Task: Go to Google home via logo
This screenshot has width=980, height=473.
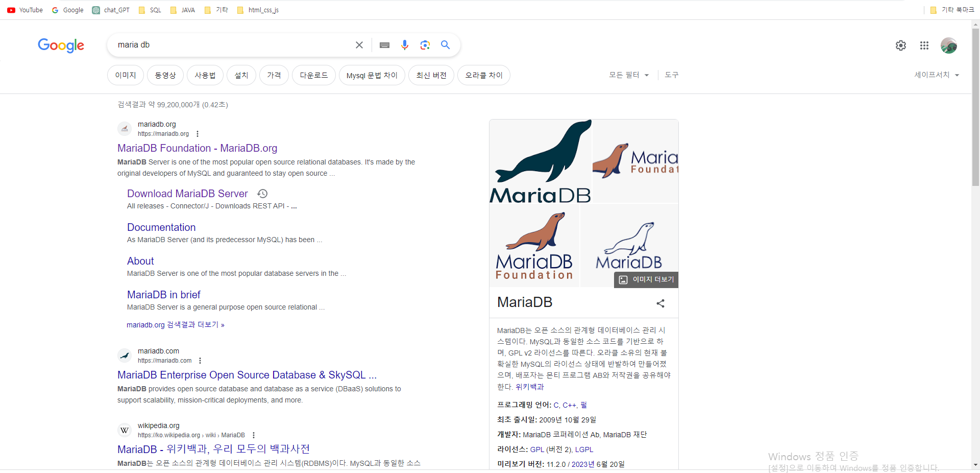Action: tap(61, 45)
